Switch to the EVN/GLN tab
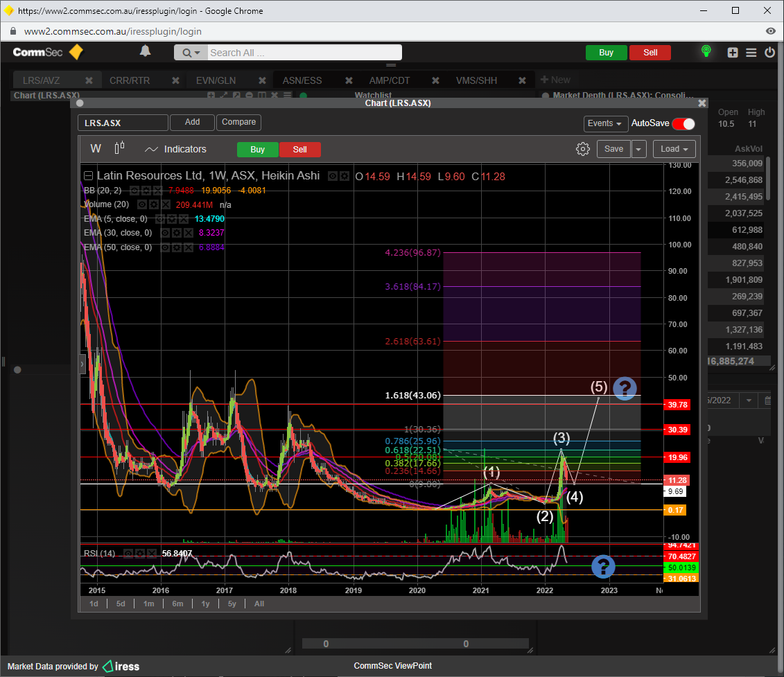This screenshot has width=784, height=677. click(216, 80)
